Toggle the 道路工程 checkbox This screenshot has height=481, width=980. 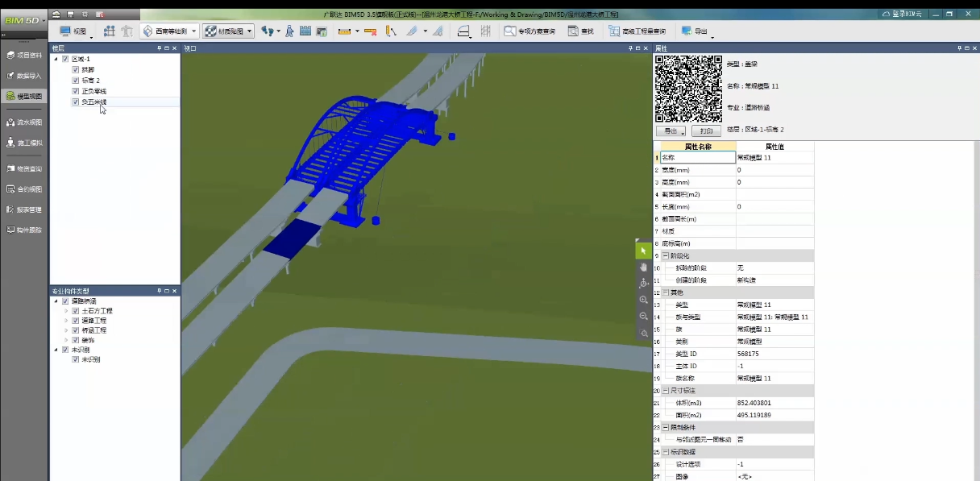pyautogui.click(x=76, y=321)
